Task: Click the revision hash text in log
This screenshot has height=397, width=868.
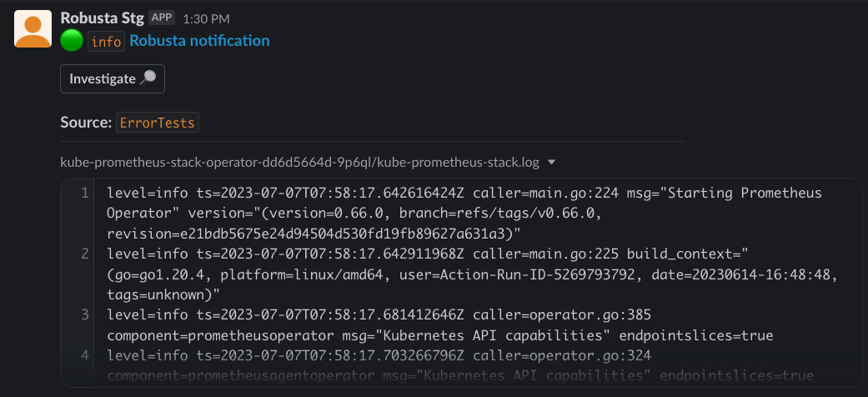Action: (x=314, y=234)
